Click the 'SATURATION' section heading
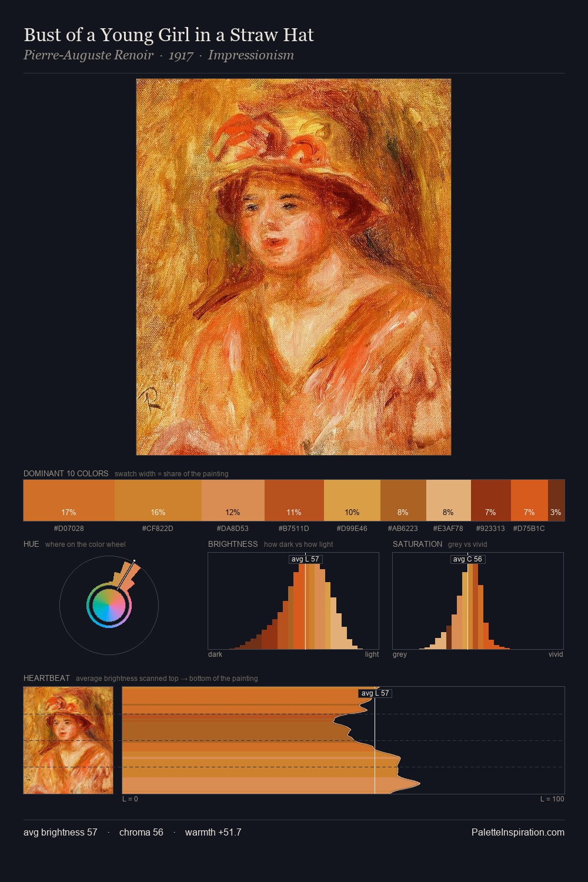Screen dimensions: 588x882 tap(417, 544)
